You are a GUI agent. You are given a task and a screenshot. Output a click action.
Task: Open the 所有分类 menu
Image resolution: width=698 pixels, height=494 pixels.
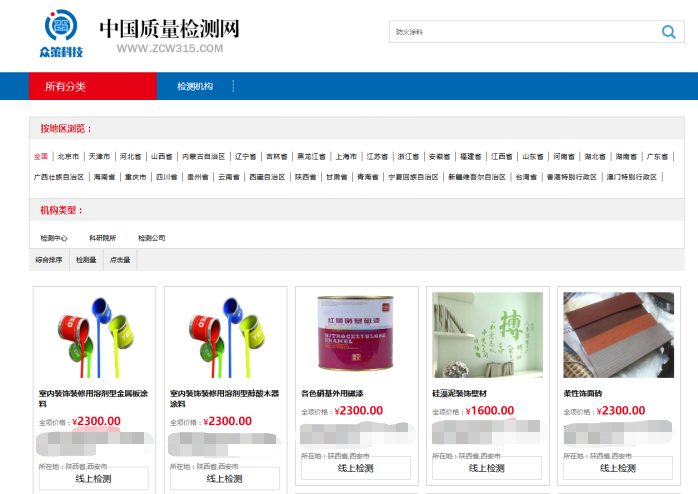coord(66,87)
